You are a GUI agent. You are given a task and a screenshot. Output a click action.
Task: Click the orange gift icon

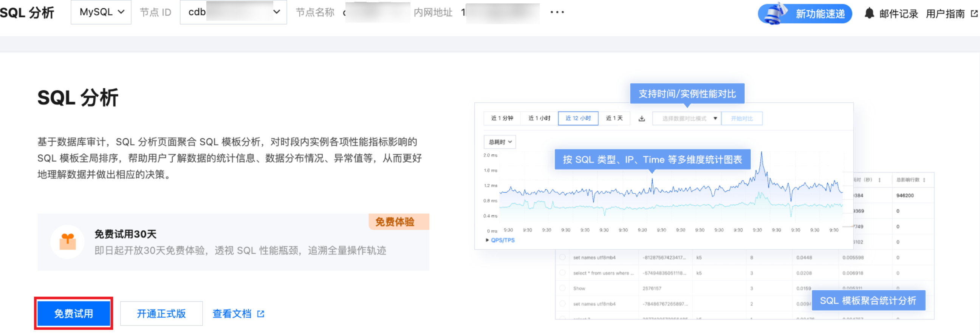pos(68,242)
